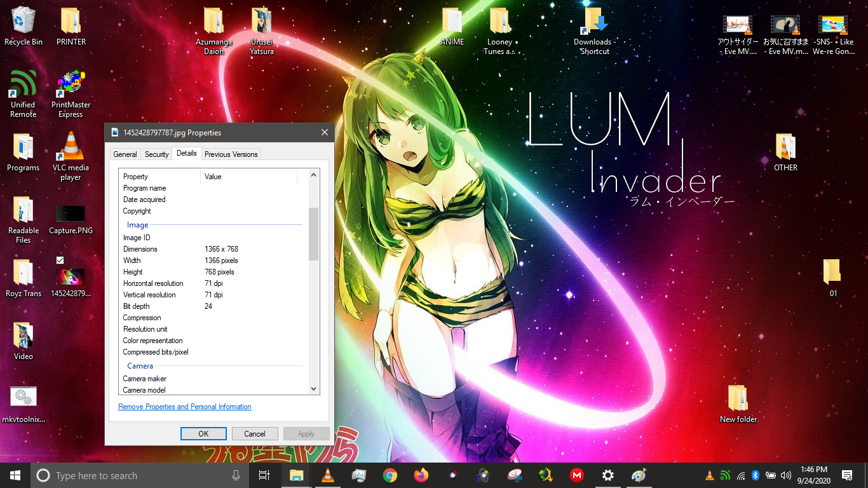The height and width of the screenshot is (488, 868).
Task: Select the お気に召すまま Eve MV video file
Action: 785,36
